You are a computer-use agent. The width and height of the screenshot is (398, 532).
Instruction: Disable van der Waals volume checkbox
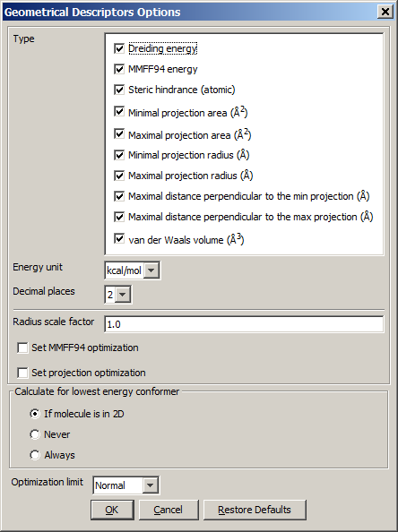pyautogui.click(x=119, y=238)
